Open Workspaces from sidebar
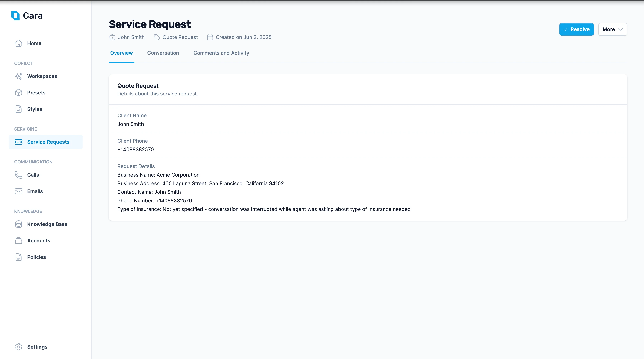The height and width of the screenshot is (359, 644). click(45, 76)
